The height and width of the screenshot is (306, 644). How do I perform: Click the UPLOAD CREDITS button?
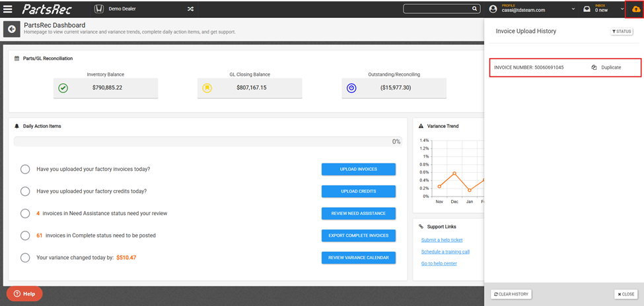359,191
